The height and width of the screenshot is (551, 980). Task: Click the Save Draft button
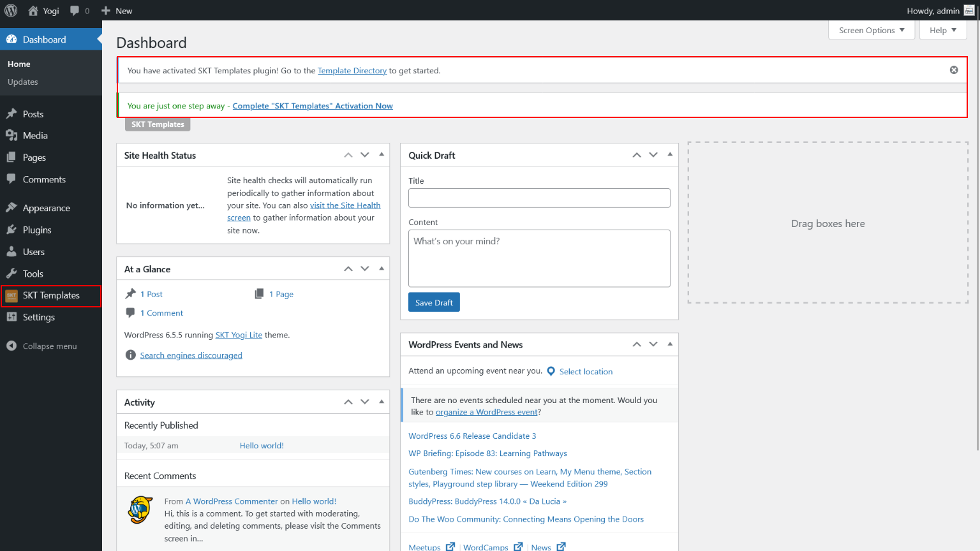434,302
